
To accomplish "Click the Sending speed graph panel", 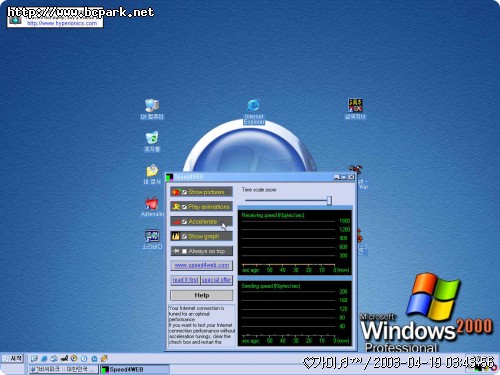I will [295, 313].
